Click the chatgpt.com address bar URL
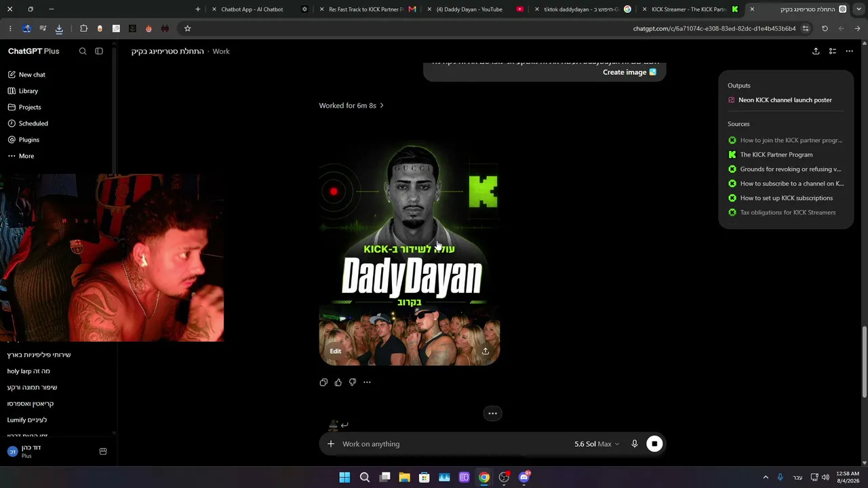 [x=714, y=28]
